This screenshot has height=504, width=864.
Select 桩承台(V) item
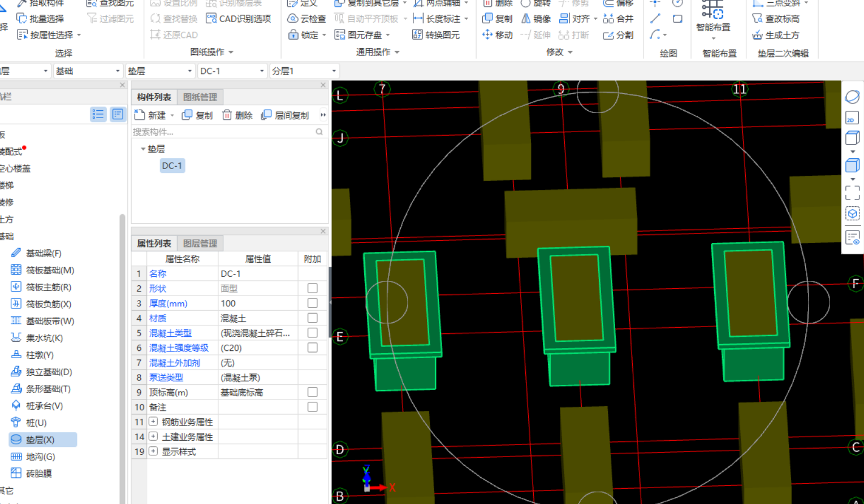(x=37, y=406)
